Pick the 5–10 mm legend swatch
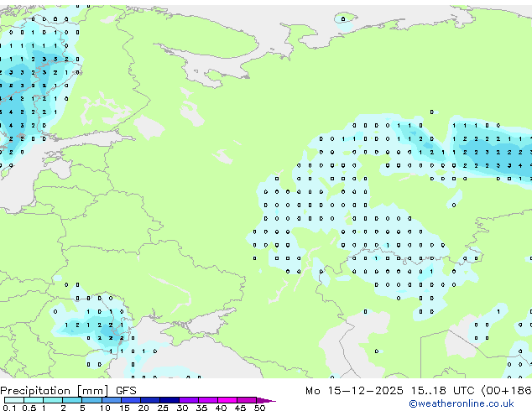This screenshot has width=532, height=411. click(x=91, y=400)
